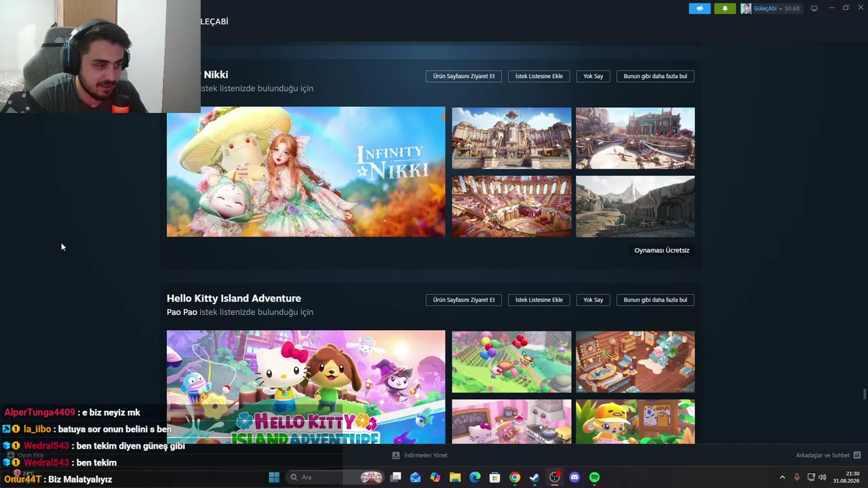Screen dimensions: 868x488
Task: Click the Oynaması Ücretsiz price label
Action: (662, 250)
